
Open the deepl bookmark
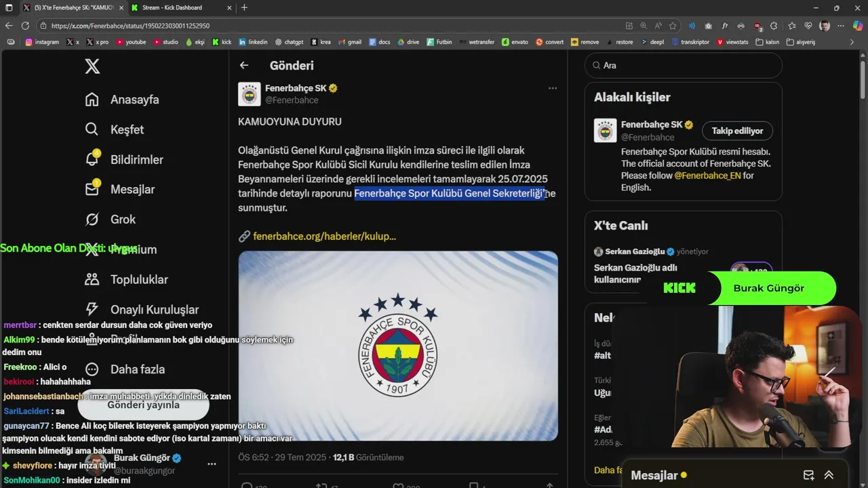pos(652,42)
